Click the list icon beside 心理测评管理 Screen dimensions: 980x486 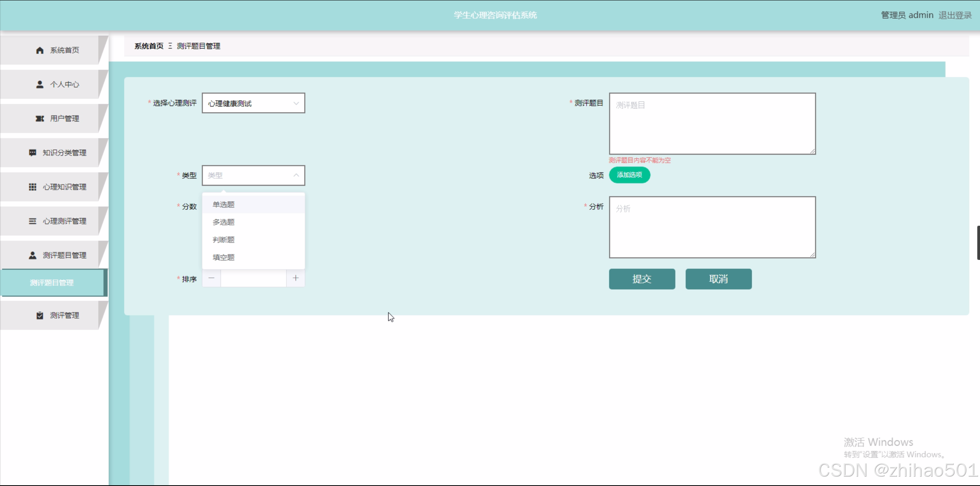coord(33,221)
